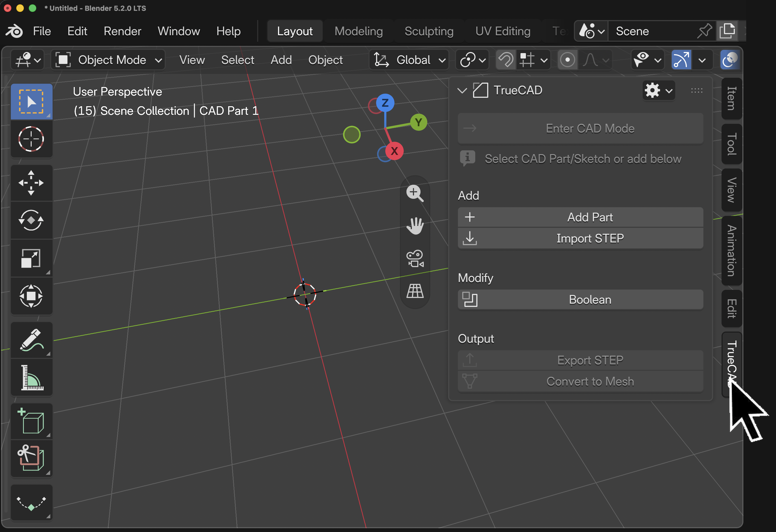Screen dimensions: 776x532
Task: Click the Blender logo menu
Action: (14, 31)
